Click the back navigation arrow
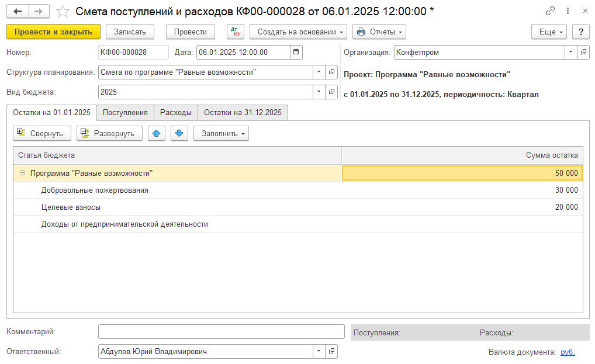 18,11
